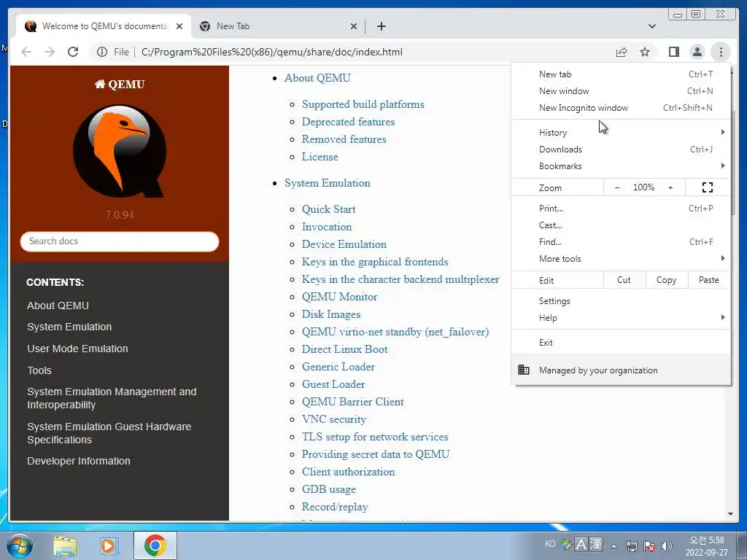
Task: Click the browser forward arrow
Action: coord(50,52)
